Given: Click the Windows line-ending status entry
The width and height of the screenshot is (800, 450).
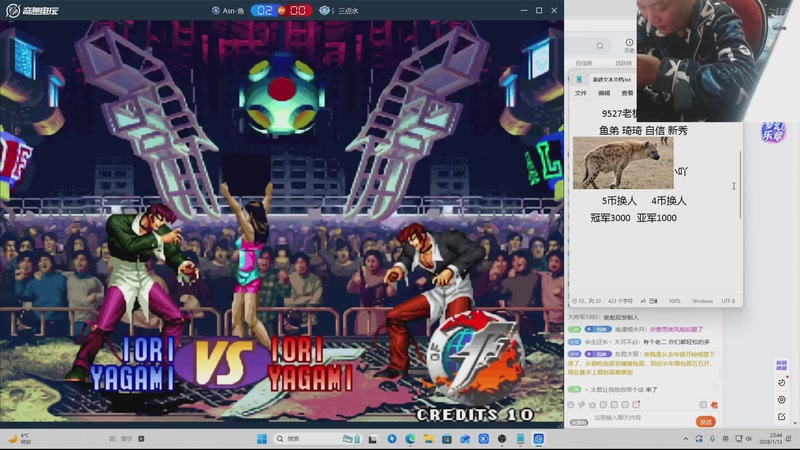Looking at the screenshot, I should pos(702,301).
